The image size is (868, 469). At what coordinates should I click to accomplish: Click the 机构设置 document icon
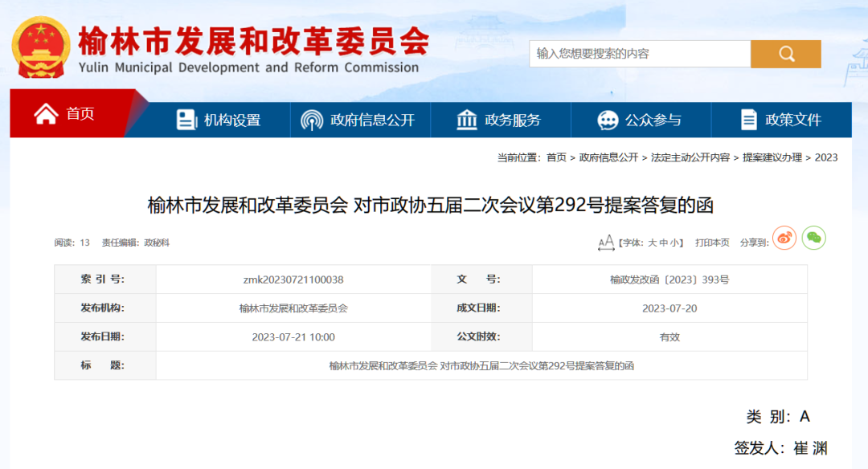186,120
